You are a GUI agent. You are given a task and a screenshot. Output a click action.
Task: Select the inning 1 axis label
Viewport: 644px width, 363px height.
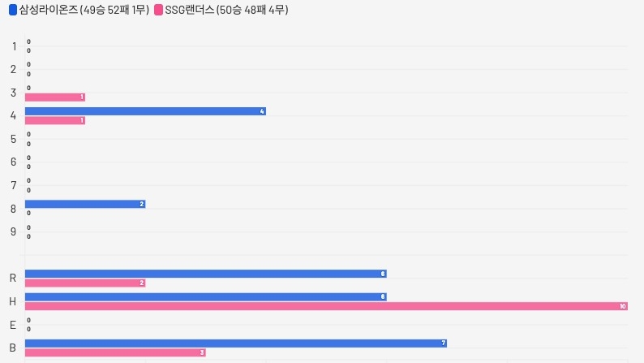coord(13,46)
